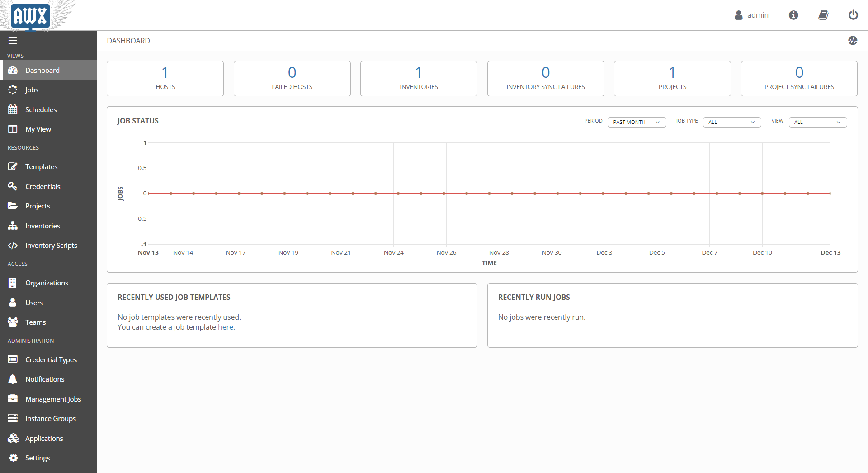Log out using the power icon
Screen dimensions: 868x473
pyautogui.click(x=854, y=15)
